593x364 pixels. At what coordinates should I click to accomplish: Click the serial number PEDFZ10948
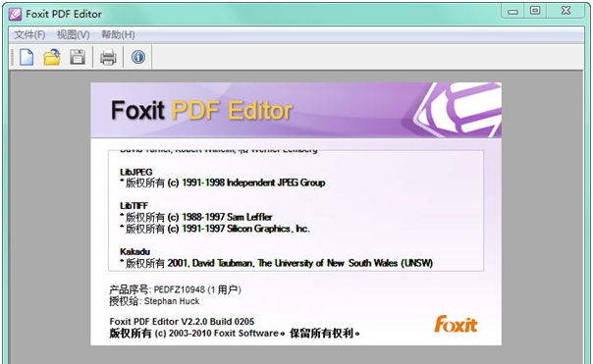coord(180,289)
